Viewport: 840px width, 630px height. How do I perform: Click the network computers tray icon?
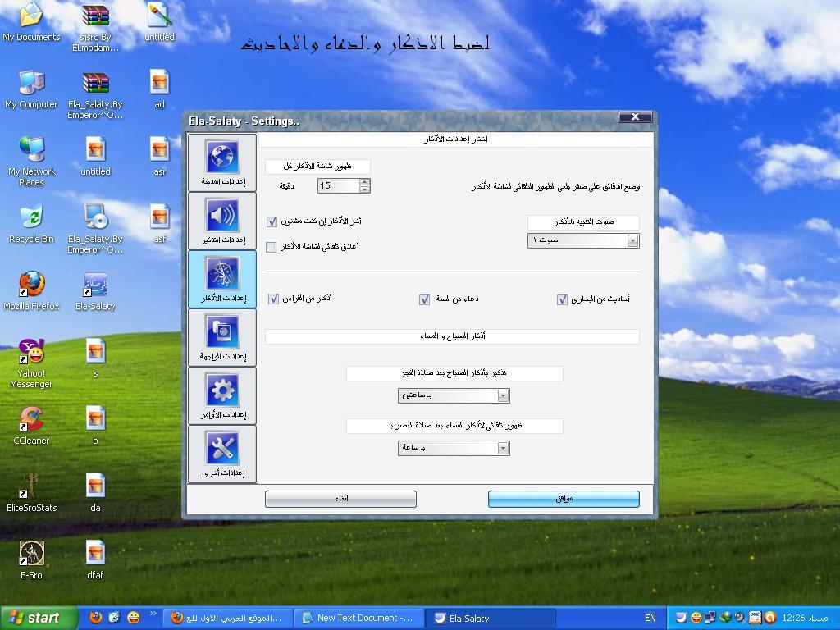click(x=710, y=618)
